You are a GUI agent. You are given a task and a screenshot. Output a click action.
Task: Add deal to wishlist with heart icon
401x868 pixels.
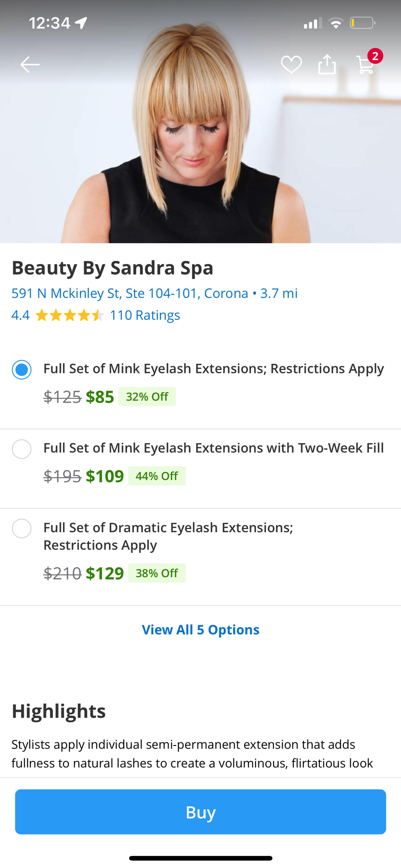[291, 64]
